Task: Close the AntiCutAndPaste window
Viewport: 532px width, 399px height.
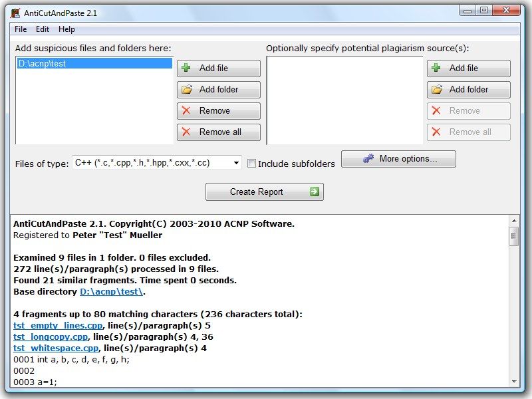Action: coord(506,11)
